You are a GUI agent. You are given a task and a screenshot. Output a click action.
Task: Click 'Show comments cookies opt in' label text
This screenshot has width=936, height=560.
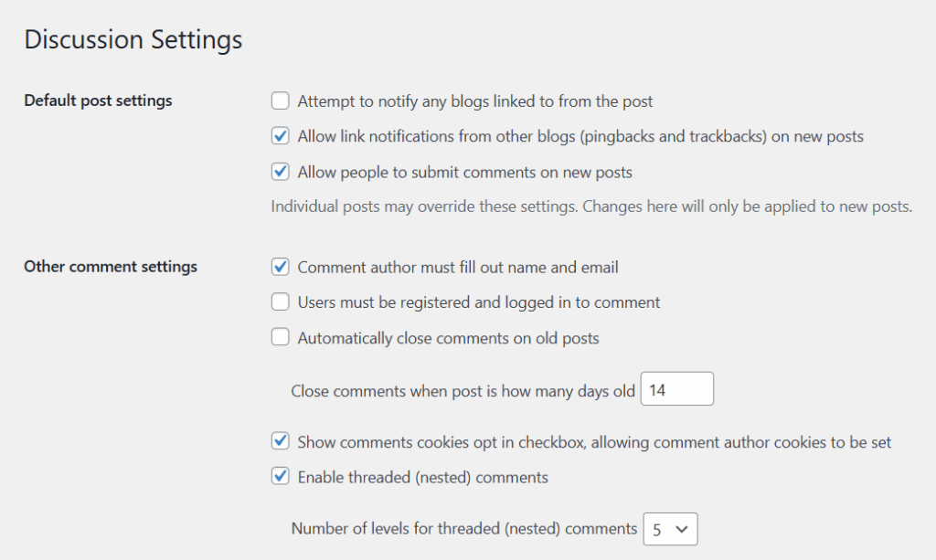tap(594, 442)
